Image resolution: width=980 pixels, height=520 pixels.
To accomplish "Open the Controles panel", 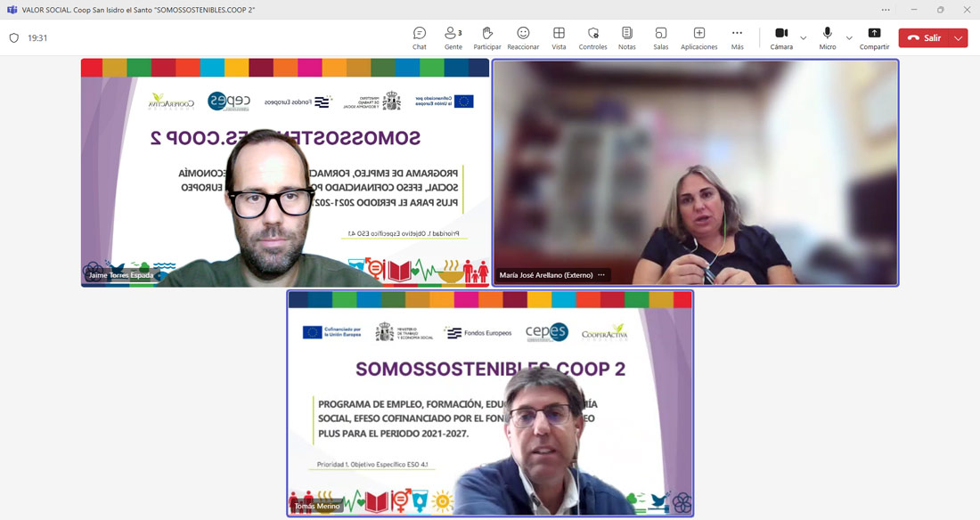I will 592,38.
